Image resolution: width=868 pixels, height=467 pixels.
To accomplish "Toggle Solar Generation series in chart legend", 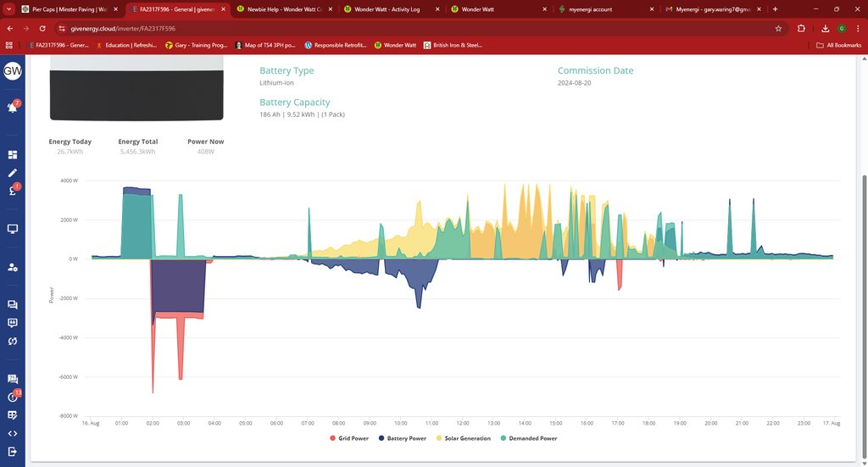I will point(463,438).
